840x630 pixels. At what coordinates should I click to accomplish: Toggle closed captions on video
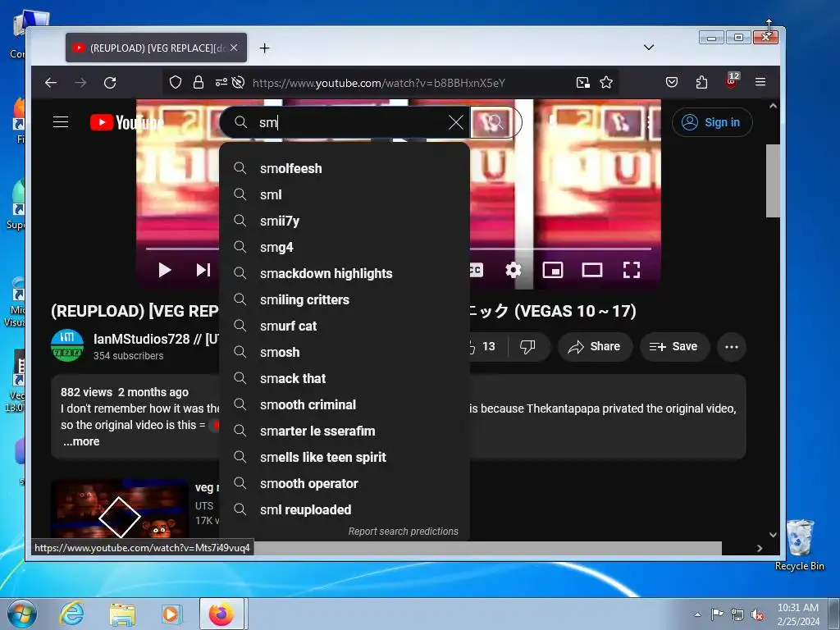click(477, 270)
